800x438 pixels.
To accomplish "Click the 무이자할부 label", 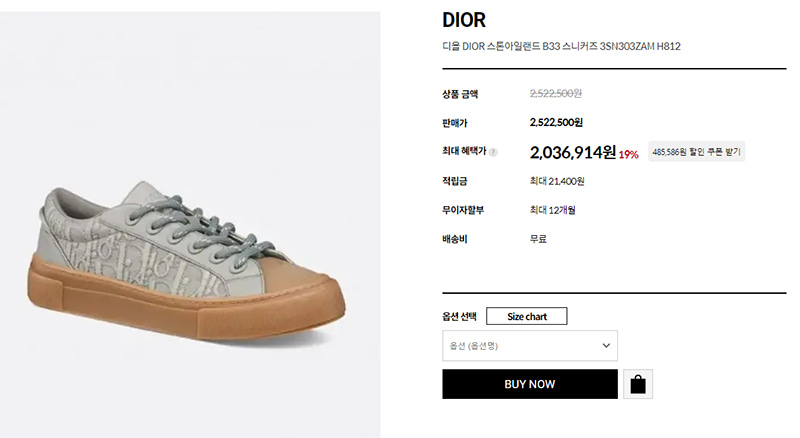I will (x=463, y=210).
